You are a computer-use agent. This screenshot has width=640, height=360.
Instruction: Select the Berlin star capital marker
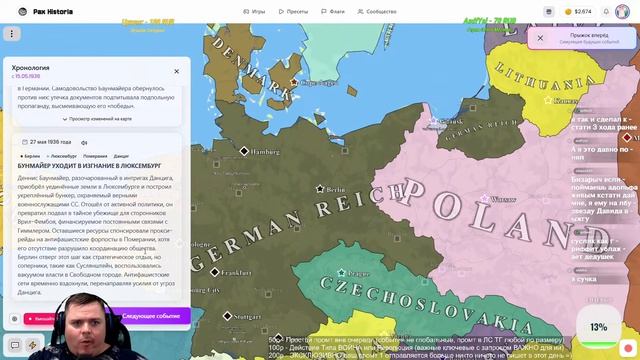320,189
